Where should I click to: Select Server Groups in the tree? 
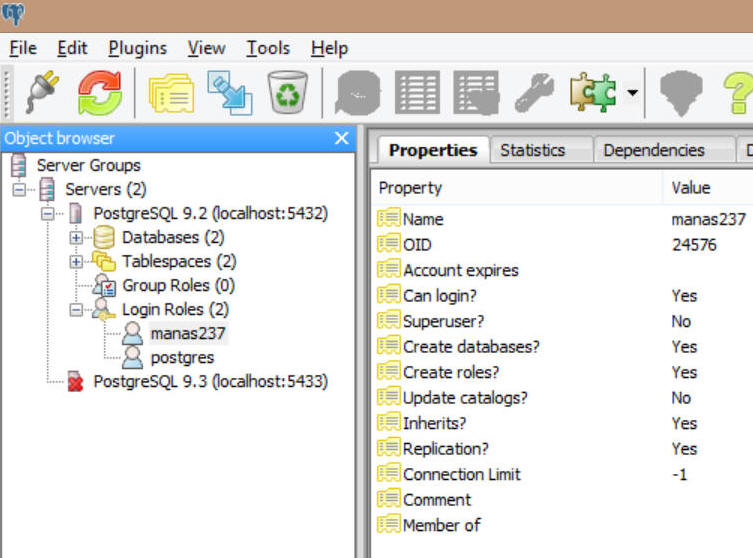pos(88,165)
